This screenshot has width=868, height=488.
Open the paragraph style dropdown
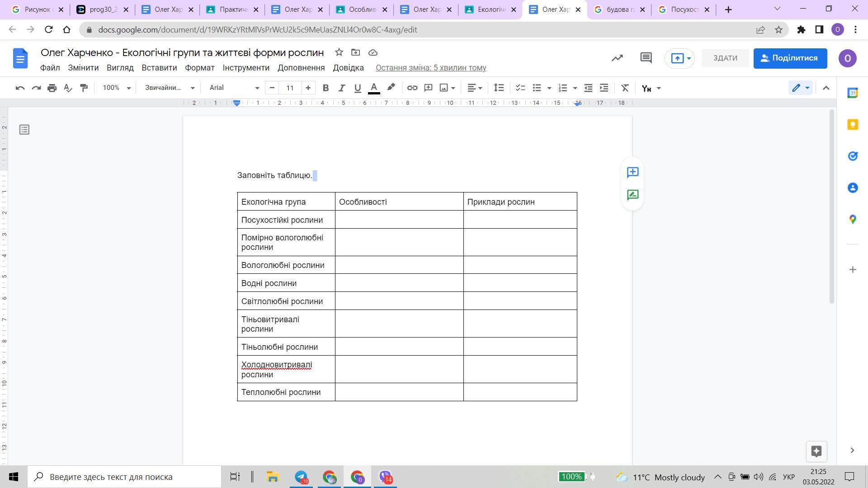169,88
